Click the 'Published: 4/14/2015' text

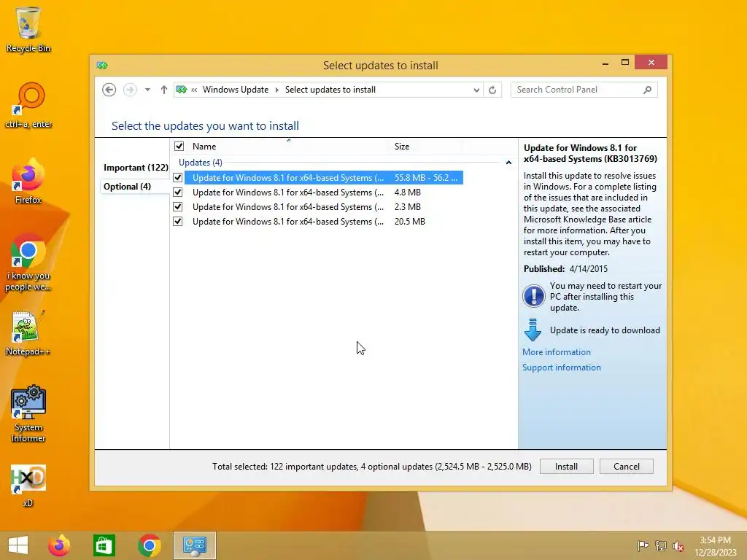(x=565, y=268)
